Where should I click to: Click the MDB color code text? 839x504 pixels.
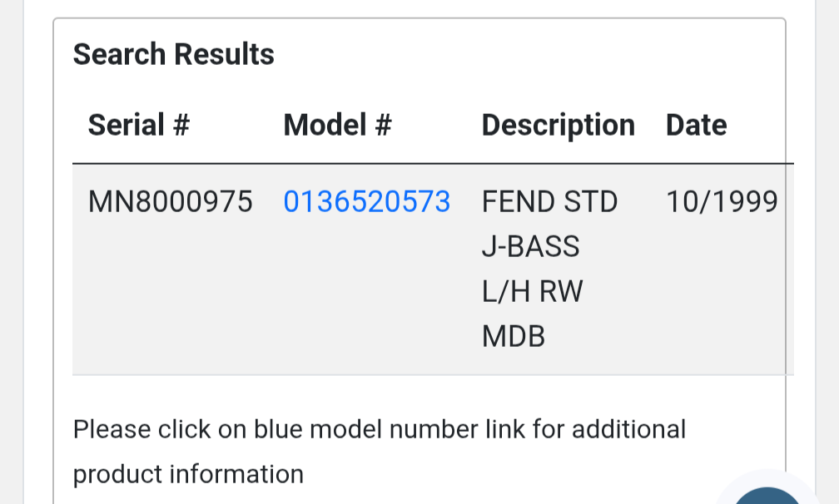coord(513,336)
